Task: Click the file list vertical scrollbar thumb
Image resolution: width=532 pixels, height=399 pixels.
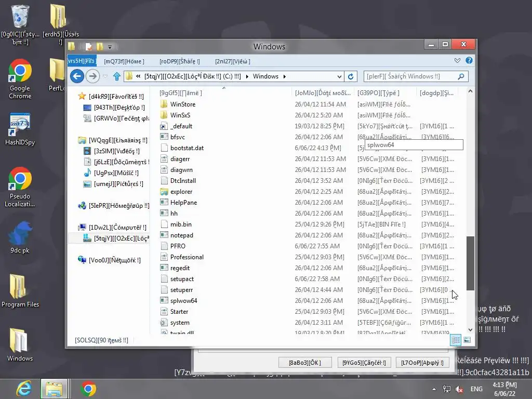Action: click(470, 263)
